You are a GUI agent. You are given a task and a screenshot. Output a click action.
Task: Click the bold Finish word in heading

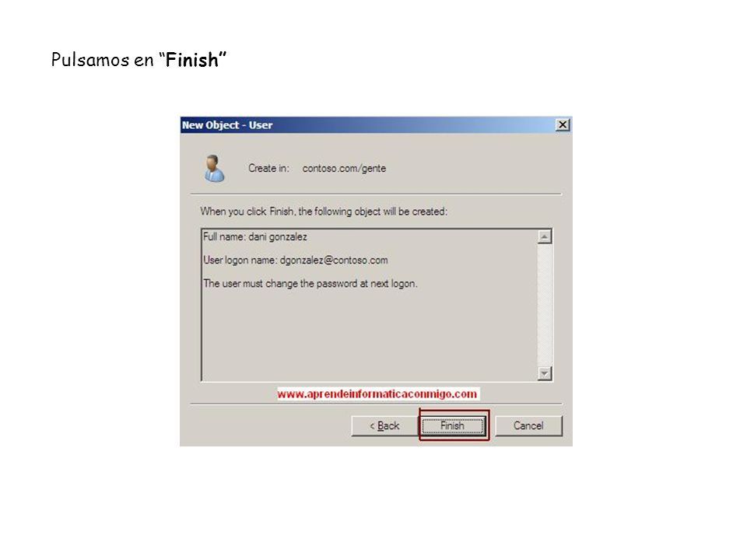(192, 60)
